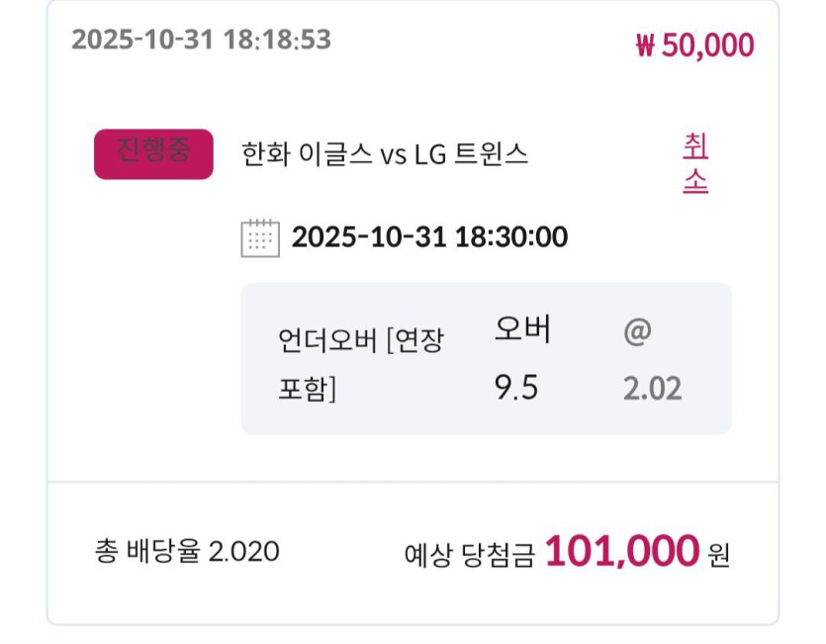Click the ₩ 50,000 bet amount
The image size is (826, 644).
point(694,46)
